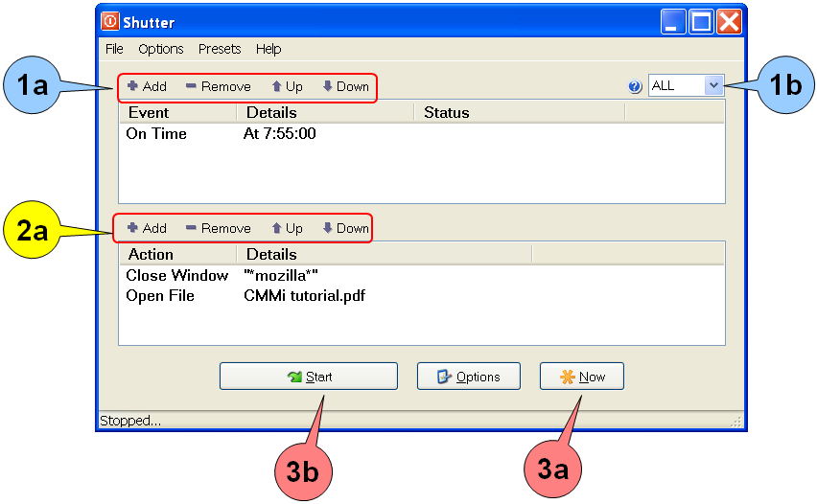The height and width of the screenshot is (504, 817).
Task: Move action Down in actions toolbar
Action: pyautogui.click(x=345, y=228)
